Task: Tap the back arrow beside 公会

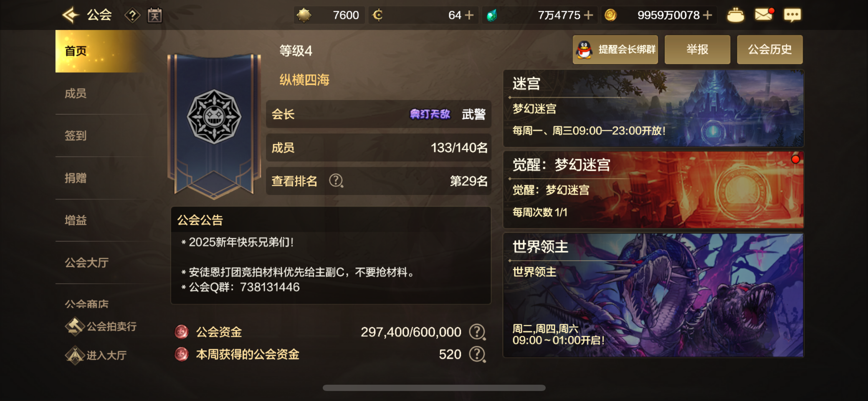Action: tap(71, 15)
